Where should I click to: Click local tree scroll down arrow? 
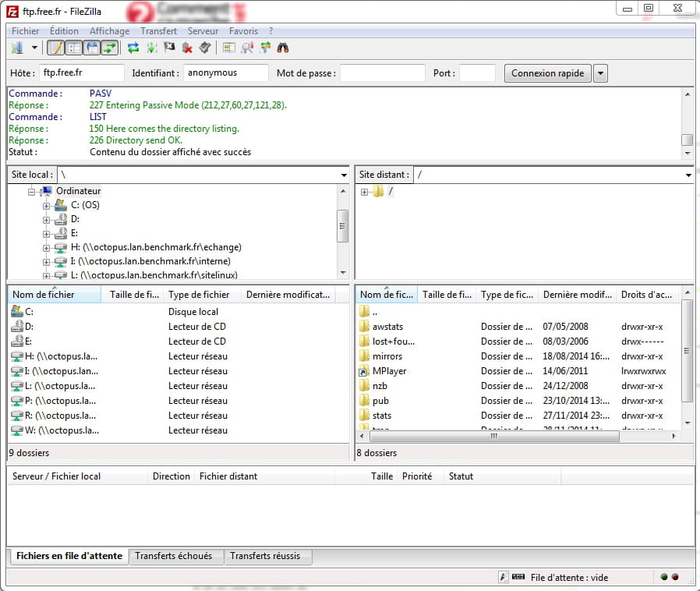point(343,272)
